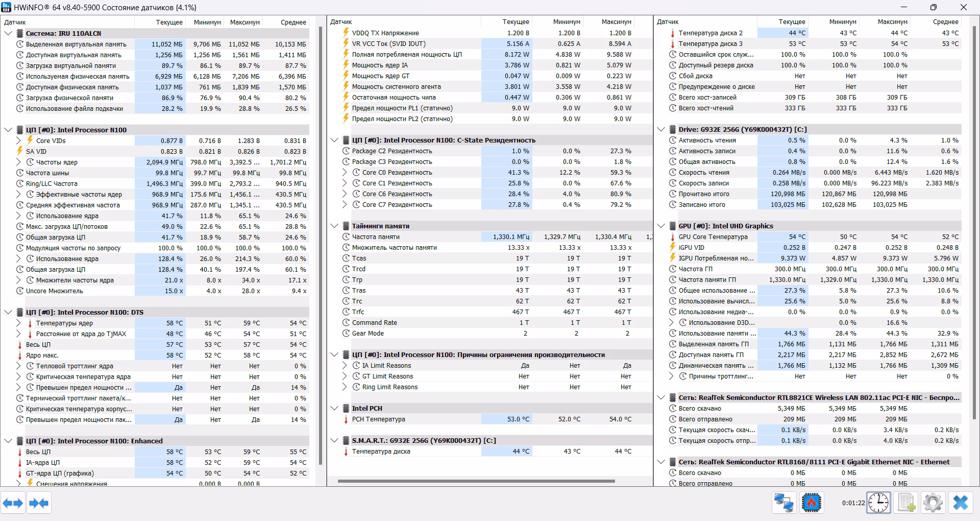The height and width of the screenshot is (521, 980).
Task: Click the thermometer icon beside GPU Core Температура
Action: click(673, 237)
